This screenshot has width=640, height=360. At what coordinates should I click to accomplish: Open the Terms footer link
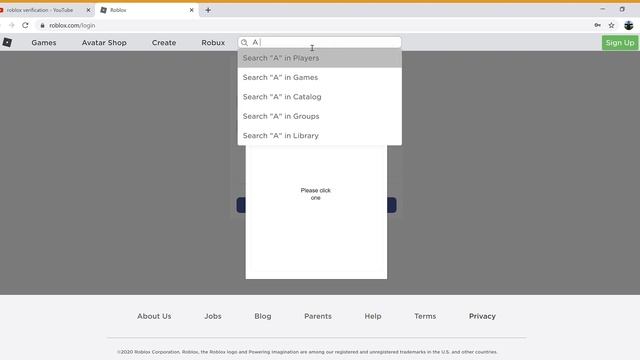click(x=425, y=316)
